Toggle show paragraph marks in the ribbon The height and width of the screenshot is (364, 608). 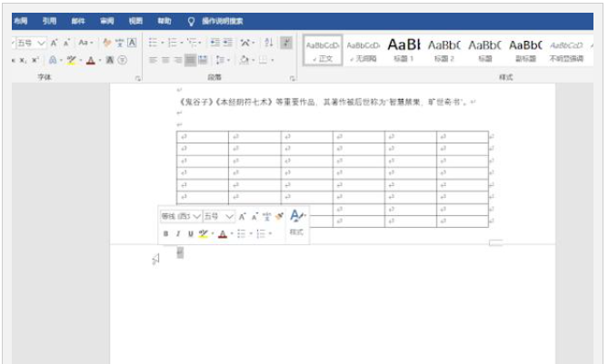(286, 43)
